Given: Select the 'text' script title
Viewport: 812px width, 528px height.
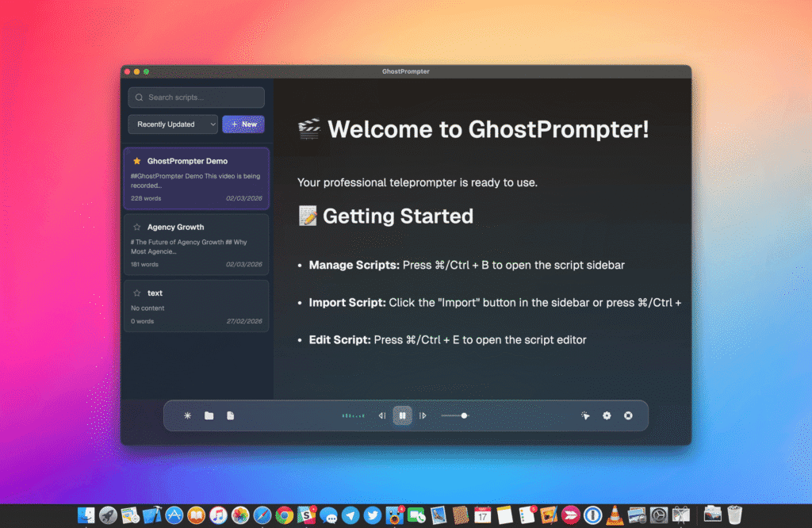Looking at the screenshot, I should 155,293.
